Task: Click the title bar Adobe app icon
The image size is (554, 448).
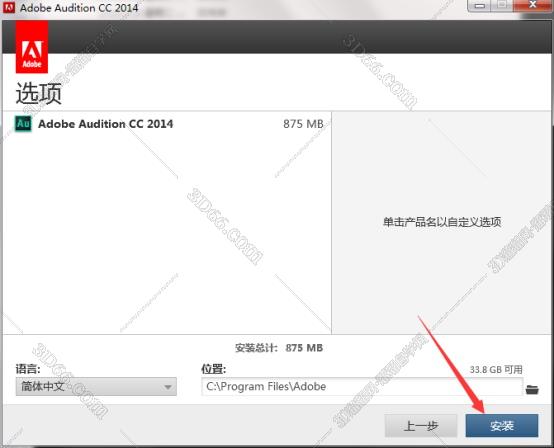Action: click(x=9, y=7)
